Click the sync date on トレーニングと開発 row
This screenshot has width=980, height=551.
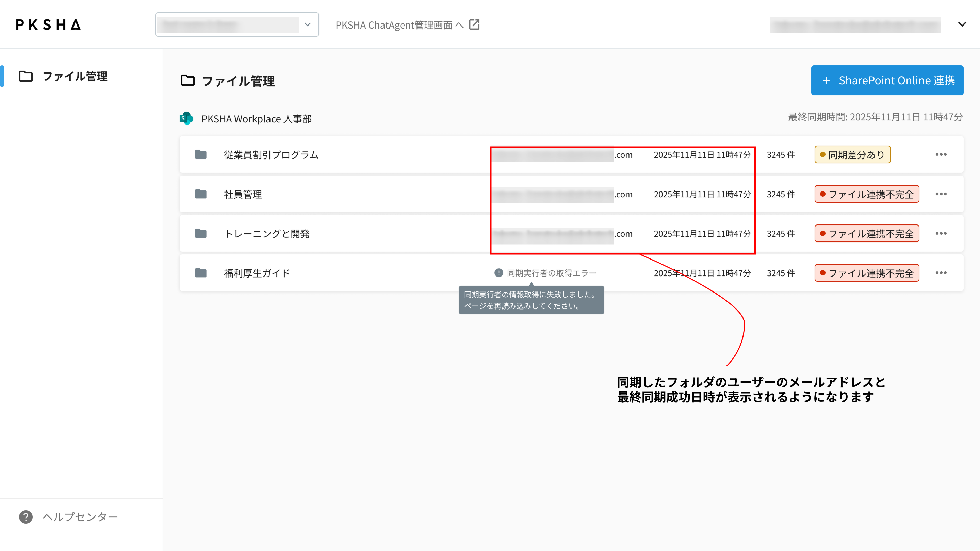tap(702, 234)
